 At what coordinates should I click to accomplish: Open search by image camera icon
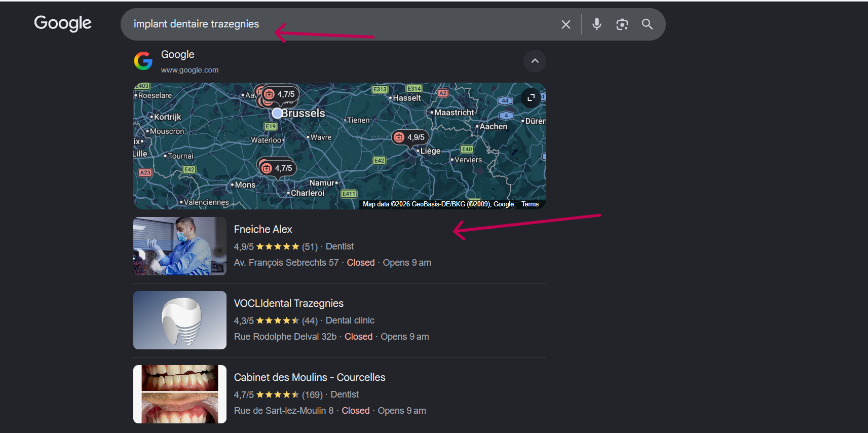(x=622, y=24)
